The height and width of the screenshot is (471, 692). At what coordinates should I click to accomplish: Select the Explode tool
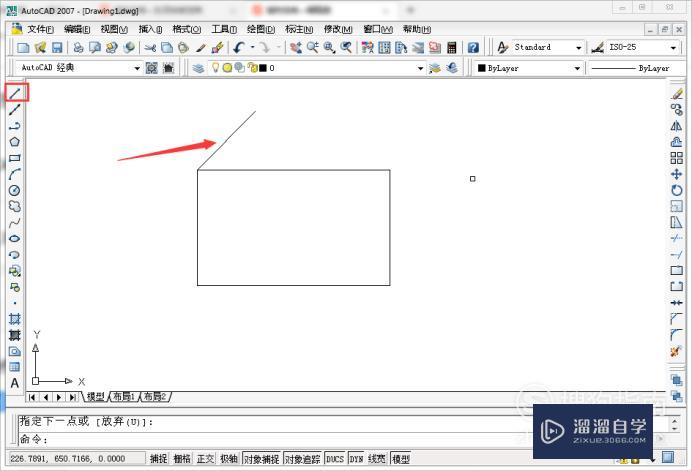(x=676, y=351)
